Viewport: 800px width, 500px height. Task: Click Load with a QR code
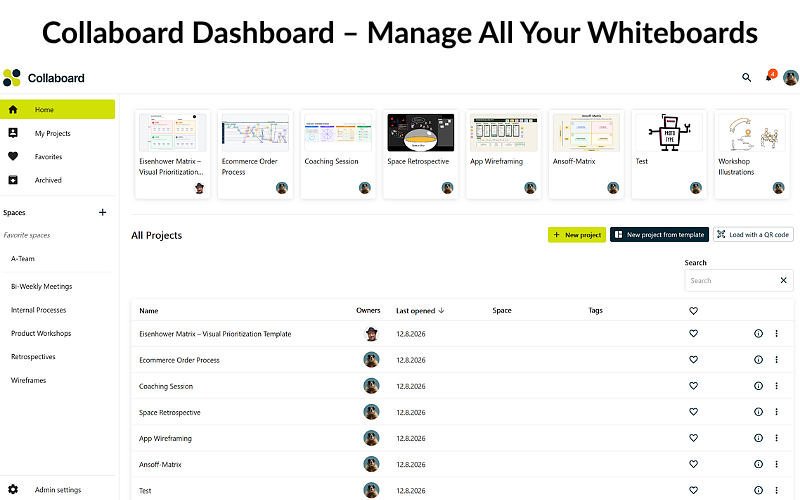point(754,235)
